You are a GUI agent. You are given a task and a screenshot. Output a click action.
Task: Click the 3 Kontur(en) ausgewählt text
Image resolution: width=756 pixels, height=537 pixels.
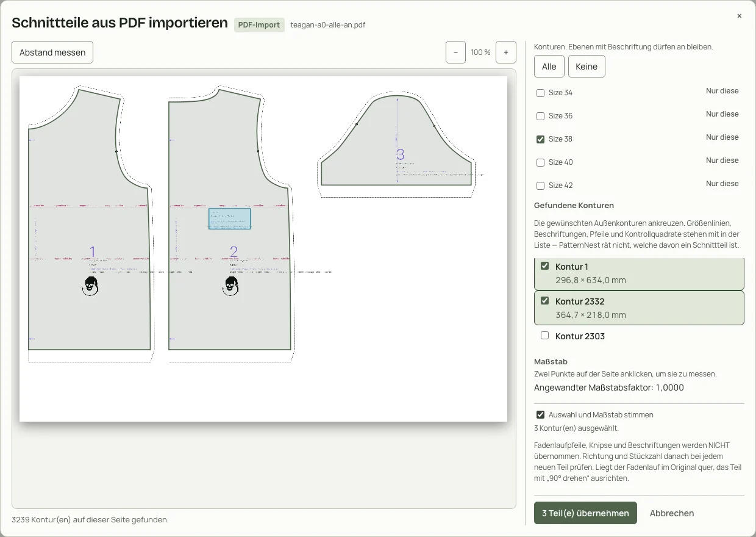(576, 428)
